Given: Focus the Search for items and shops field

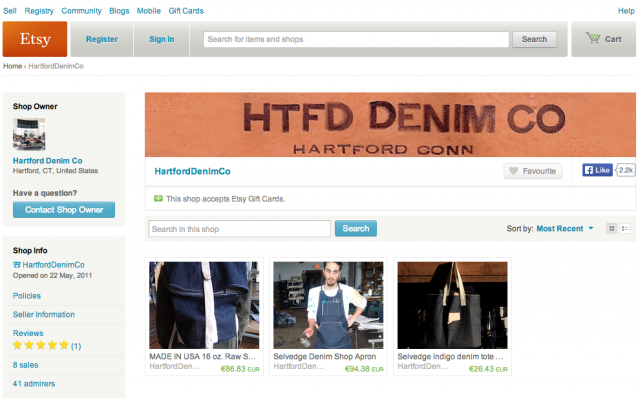Looking at the screenshot, I should [x=356, y=39].
